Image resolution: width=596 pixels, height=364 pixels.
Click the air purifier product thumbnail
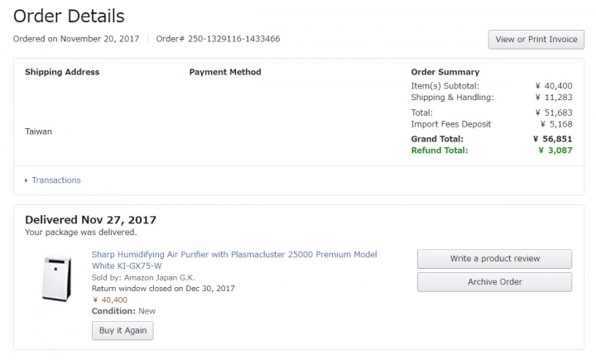click(57, 279)
